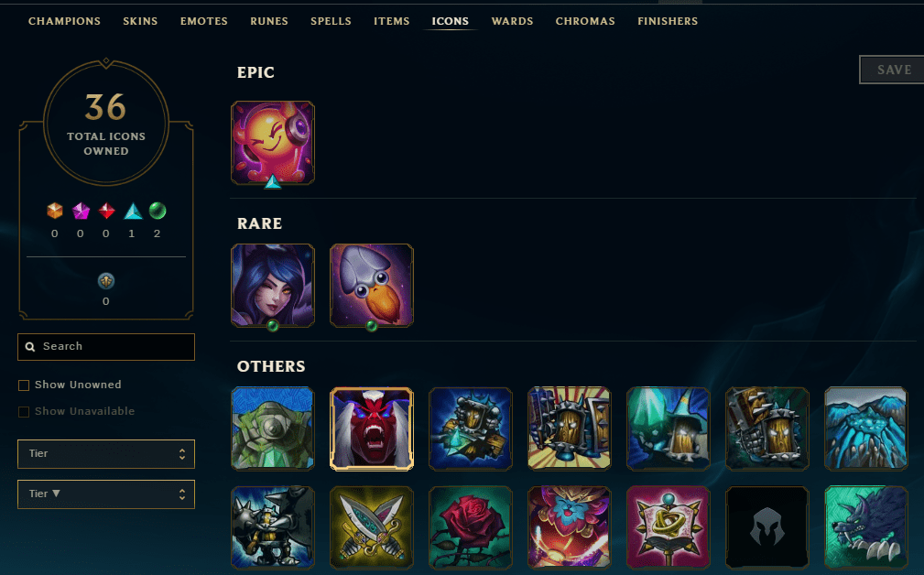Pick the dark grey helmet icon
The image size is (924, 575).
(x=766, y=527)
